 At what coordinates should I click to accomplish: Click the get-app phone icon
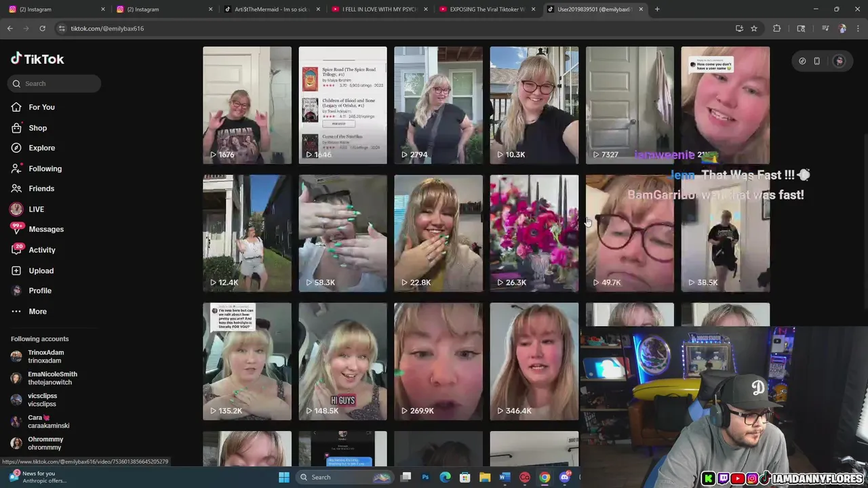pos(816,61)
